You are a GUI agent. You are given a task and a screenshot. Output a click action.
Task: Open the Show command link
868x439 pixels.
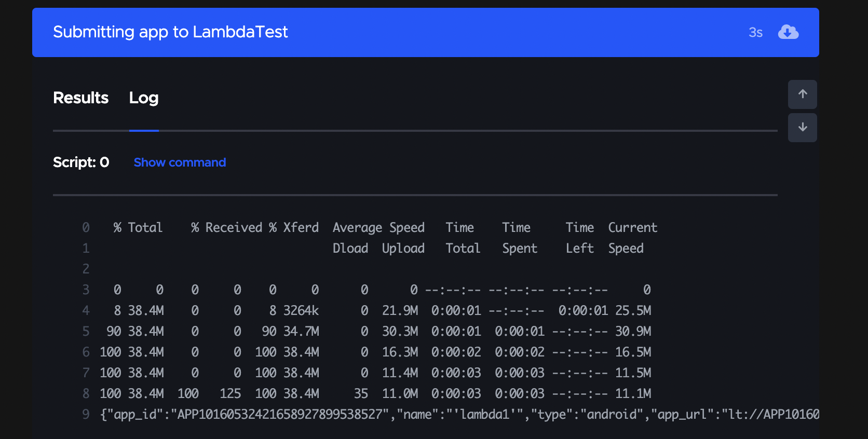pos(180,162)
